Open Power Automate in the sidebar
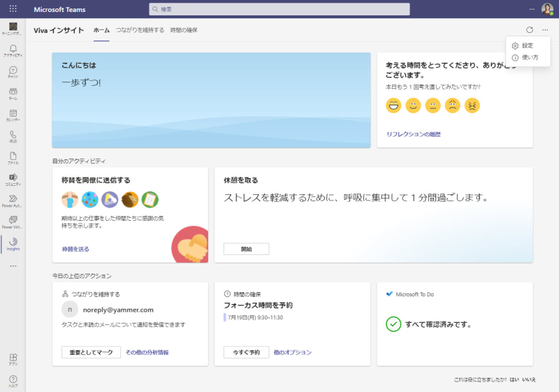559x392 pixels. click(x=13, y=201)
